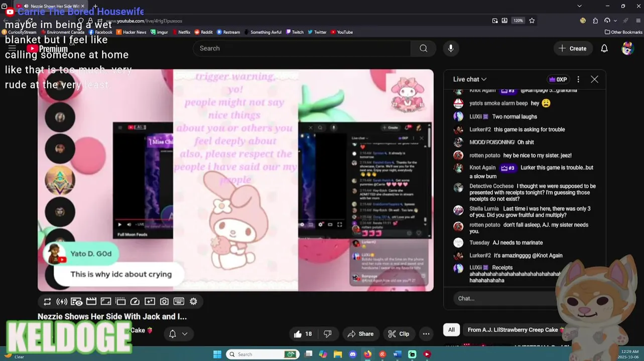Type in the live chat input box
Screen dimensions: 644x361
click(x=507, y=298)
